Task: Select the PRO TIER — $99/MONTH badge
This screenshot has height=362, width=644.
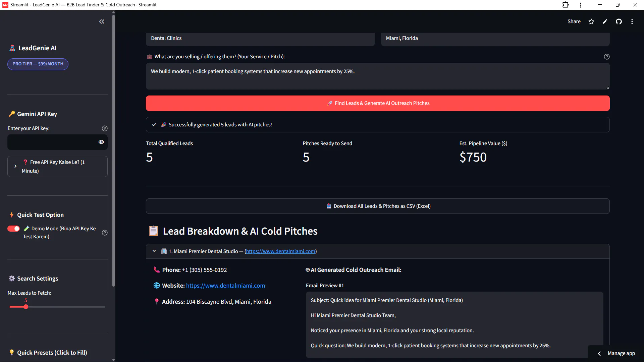Action: (x=38, y=64)
